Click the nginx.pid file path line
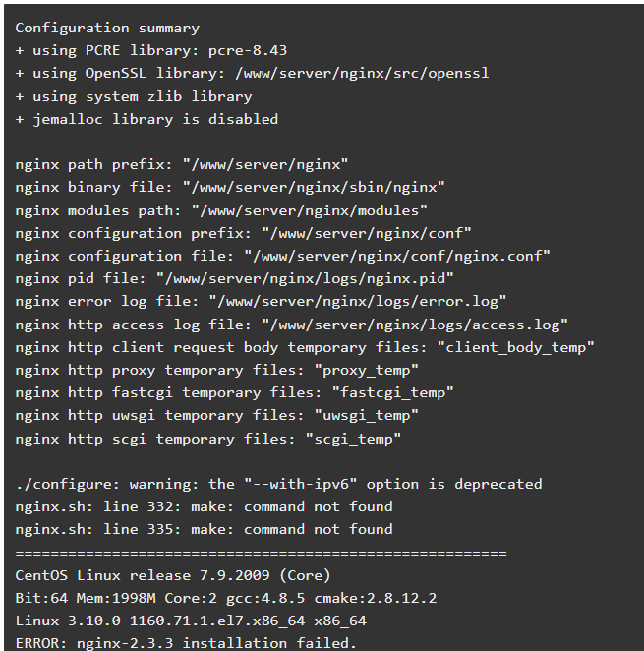Image resolution: width=644 pixels, height=651 pixels. click(x=235, y=278)
